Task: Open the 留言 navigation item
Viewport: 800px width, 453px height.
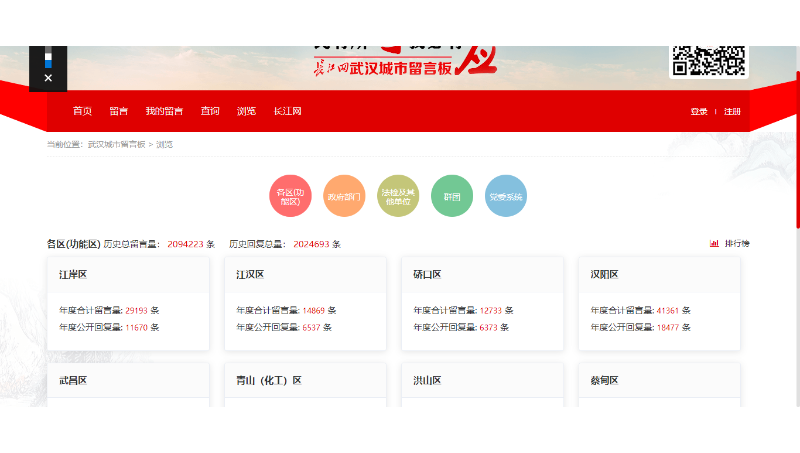Action: coord(118,111)
